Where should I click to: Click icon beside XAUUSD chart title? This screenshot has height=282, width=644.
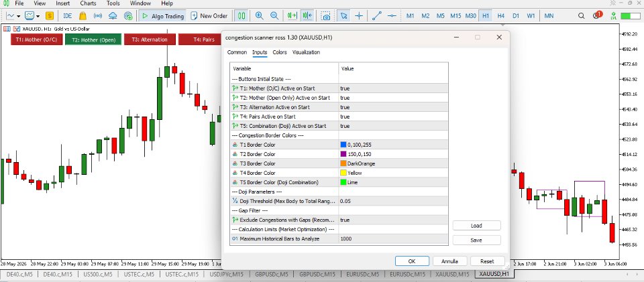tap(17, 29)
